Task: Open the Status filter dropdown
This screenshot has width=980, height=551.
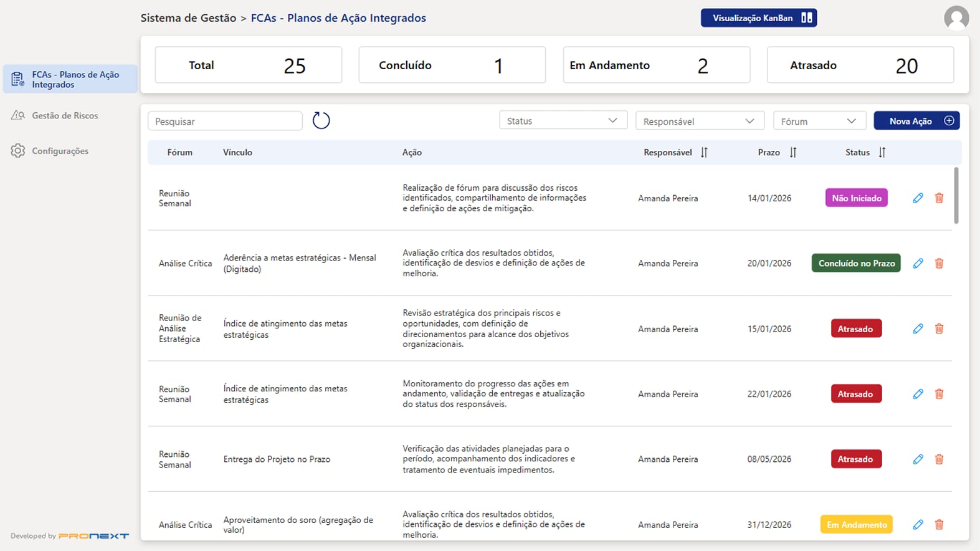Action: pyautogui.click(x=563, y=121)
